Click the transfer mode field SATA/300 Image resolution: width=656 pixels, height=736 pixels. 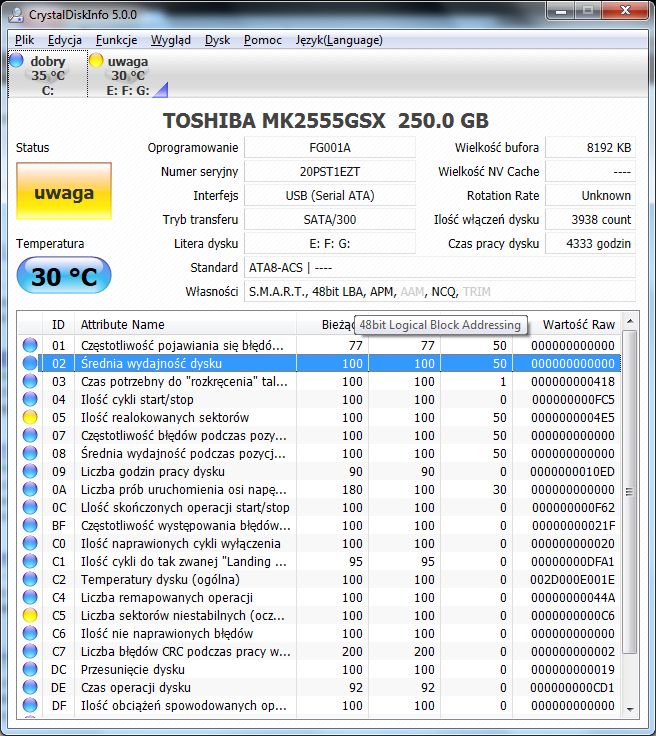(x=330, y=220)
